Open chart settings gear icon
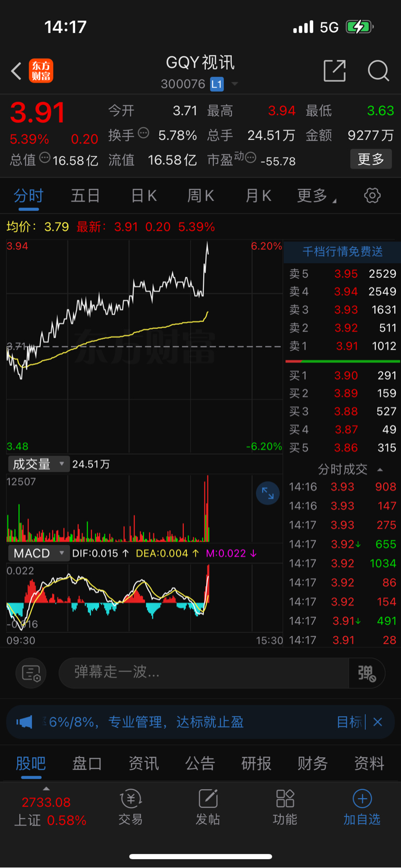This screenshot has width=401, height=868. point(372,196)
